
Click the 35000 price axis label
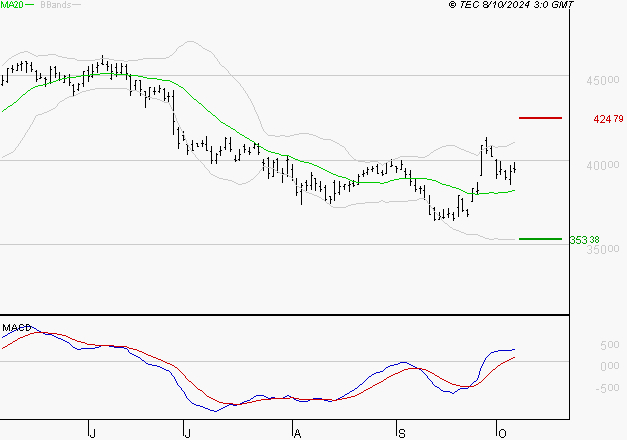click(x=603, y=249)
